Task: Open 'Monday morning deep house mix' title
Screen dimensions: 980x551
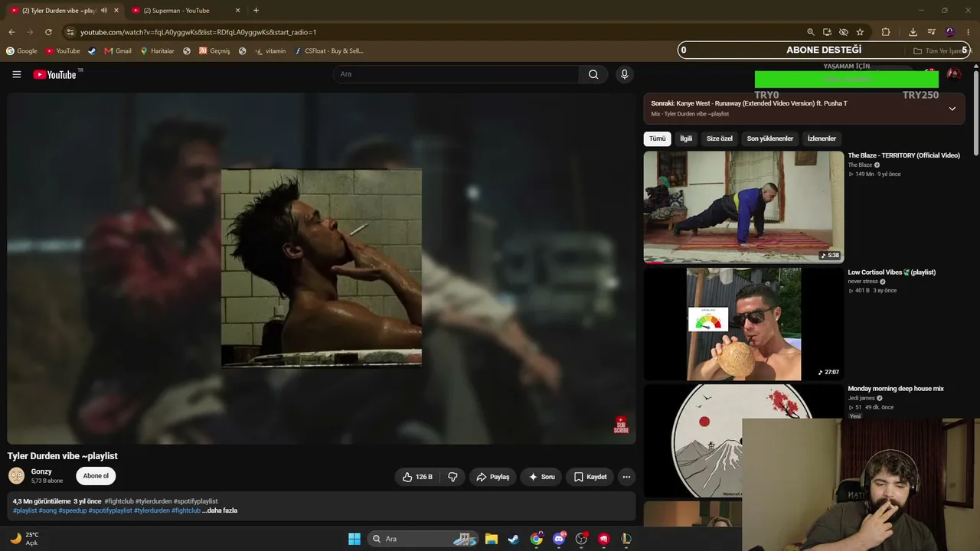Action: tap(896, 389)
